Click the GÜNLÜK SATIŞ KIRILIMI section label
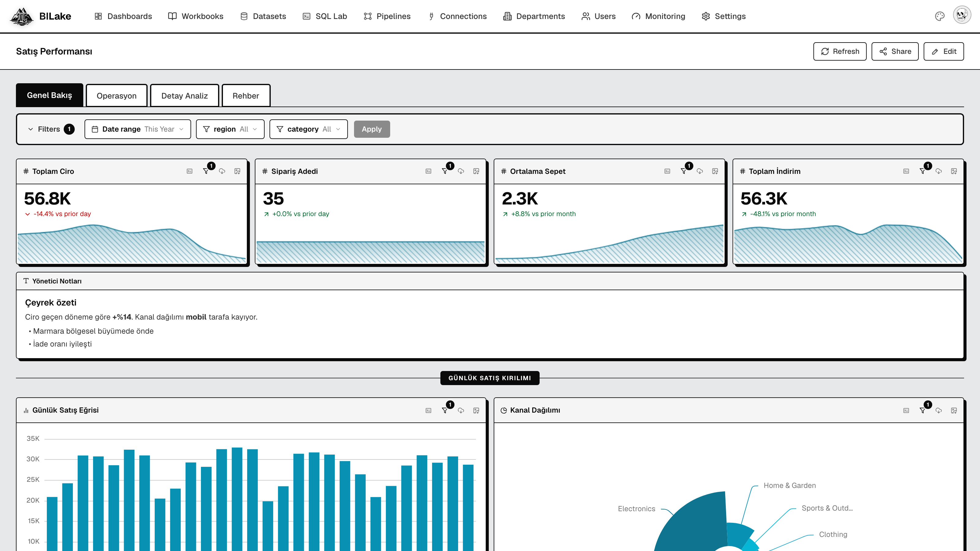This screenshot has height=551, width=980. tap(490, 378)
